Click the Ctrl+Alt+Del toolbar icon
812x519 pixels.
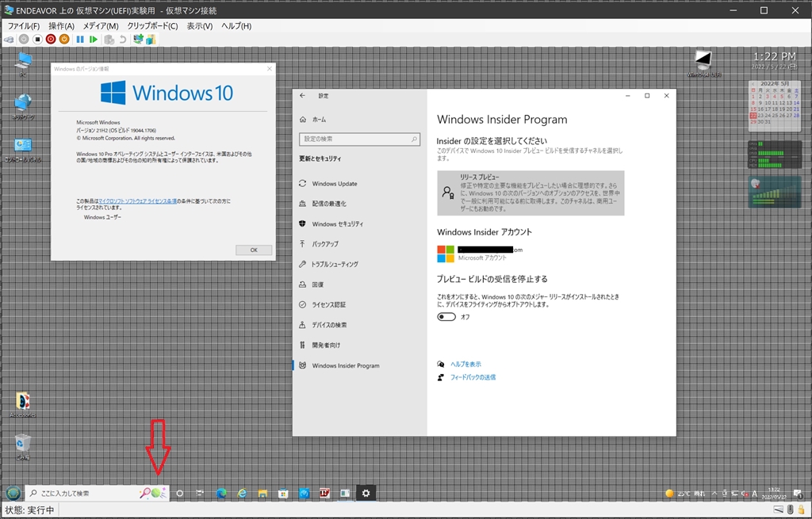9,40
